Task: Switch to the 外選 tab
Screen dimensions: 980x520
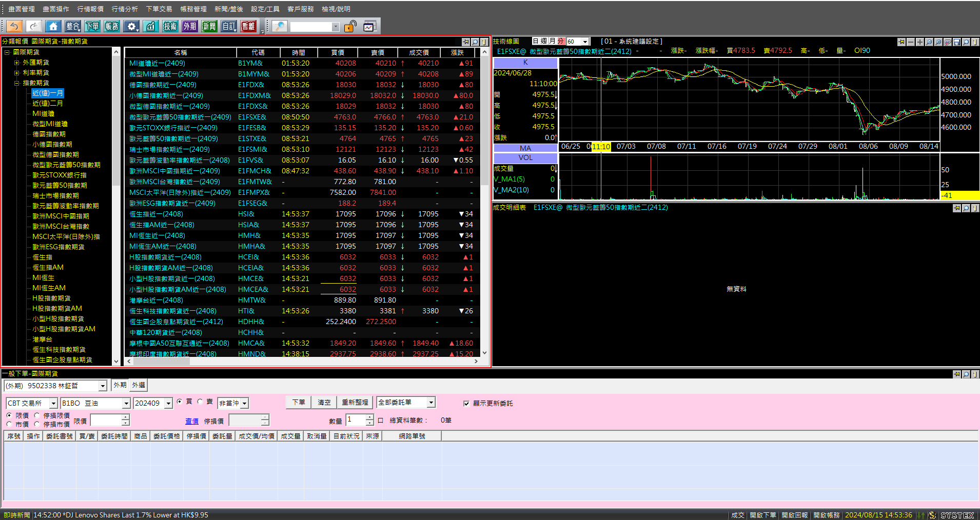Action: pos(139,385)
